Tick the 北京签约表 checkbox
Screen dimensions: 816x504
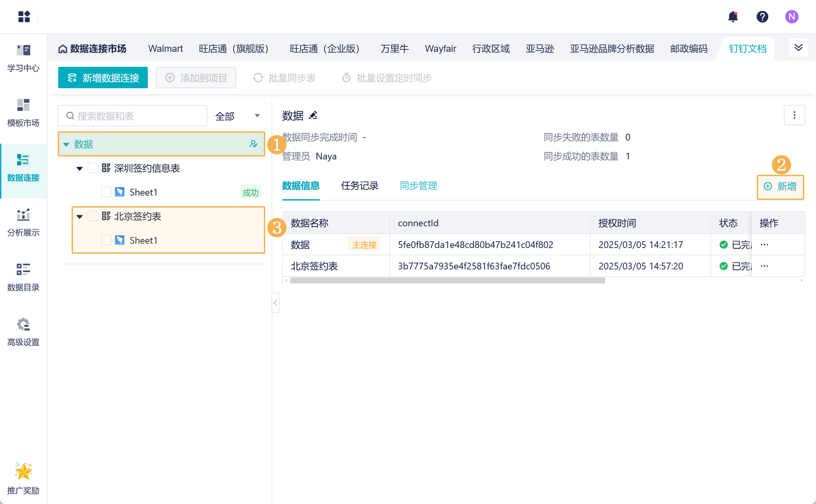click(93, 216)
